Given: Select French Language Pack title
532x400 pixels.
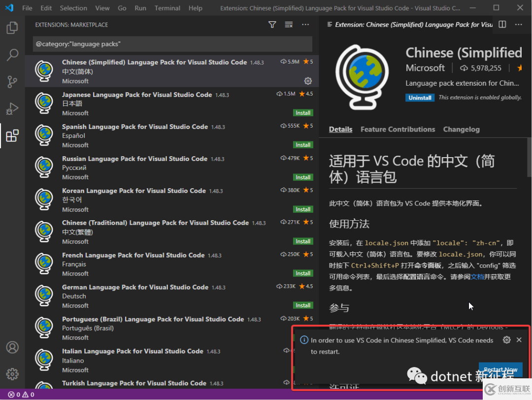Looking at the screenshot, I should 133,255.
